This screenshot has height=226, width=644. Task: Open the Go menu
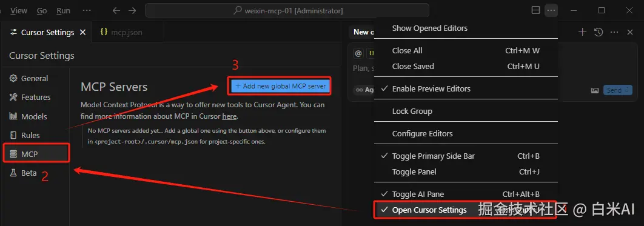click(x=42, y=11)
